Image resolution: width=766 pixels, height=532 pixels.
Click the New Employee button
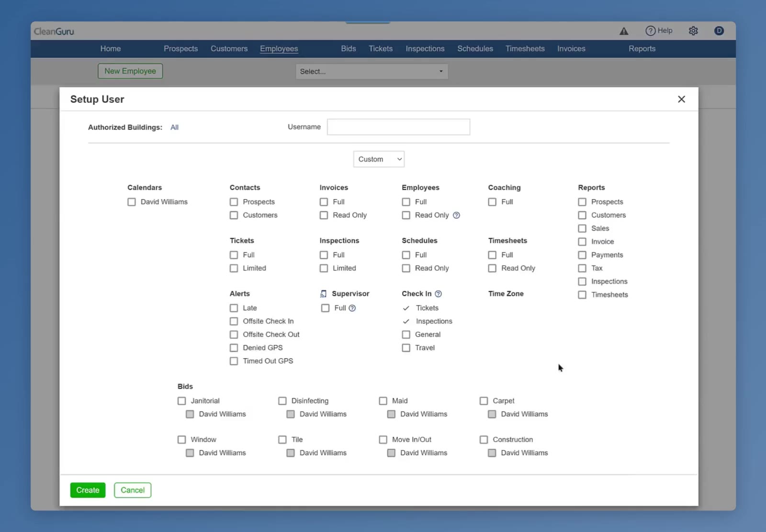tap(130, 71)
